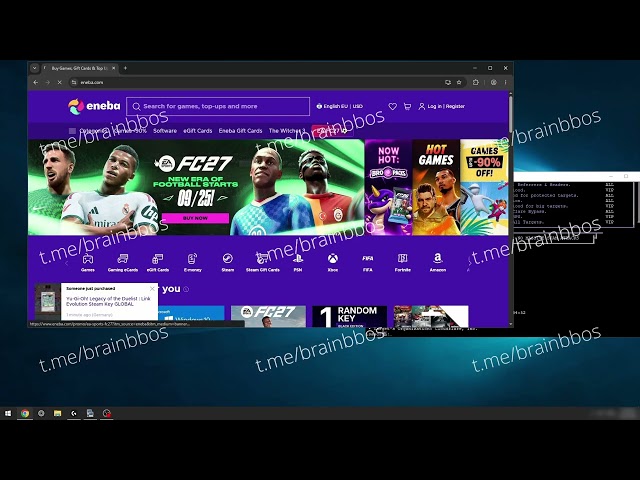Open Chrome profile avatar icon

(493, 82)
